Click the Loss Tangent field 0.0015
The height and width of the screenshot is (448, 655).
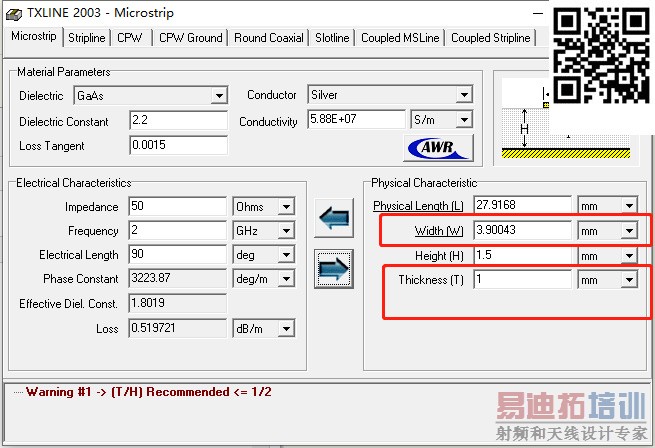(178, 145)
